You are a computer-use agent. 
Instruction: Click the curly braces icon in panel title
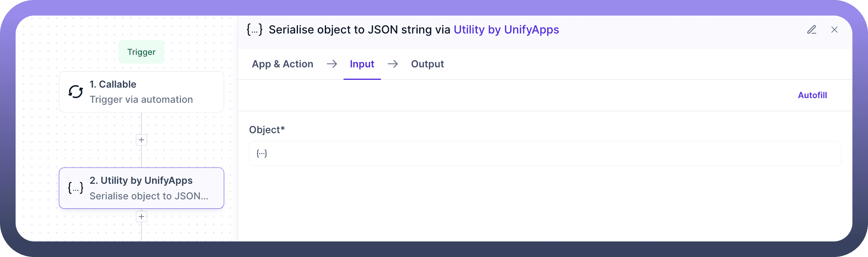click(255, 30)
